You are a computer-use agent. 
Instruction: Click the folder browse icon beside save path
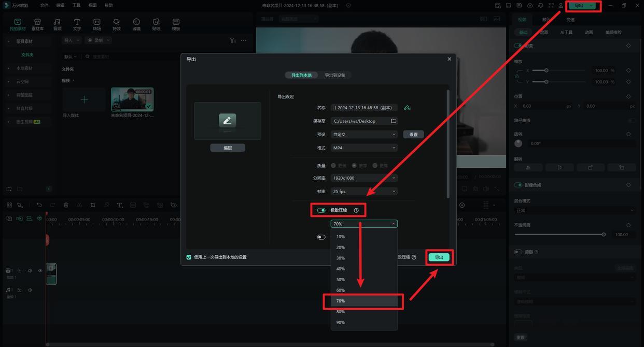pos(394,121)
